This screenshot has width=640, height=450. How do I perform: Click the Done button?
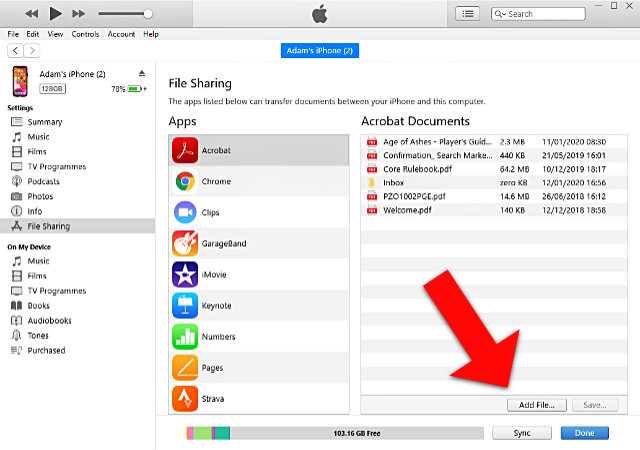click(x=584, y=433)
